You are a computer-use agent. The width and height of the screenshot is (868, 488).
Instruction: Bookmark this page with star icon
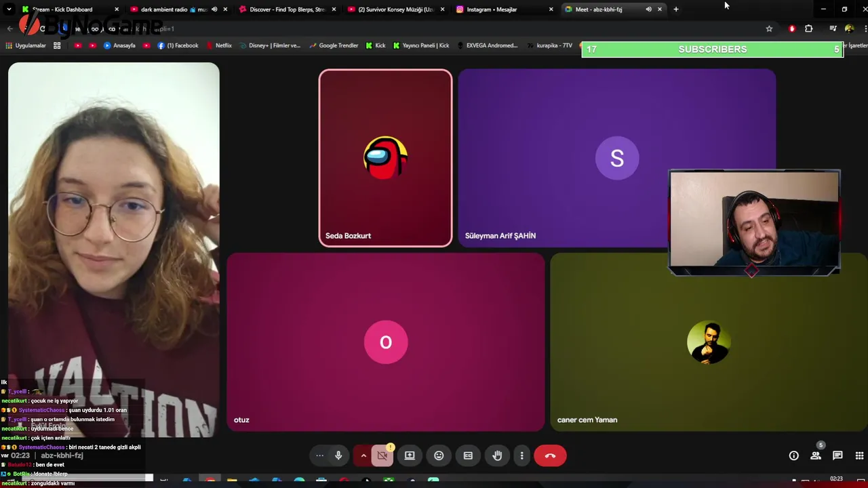[769, 28]
